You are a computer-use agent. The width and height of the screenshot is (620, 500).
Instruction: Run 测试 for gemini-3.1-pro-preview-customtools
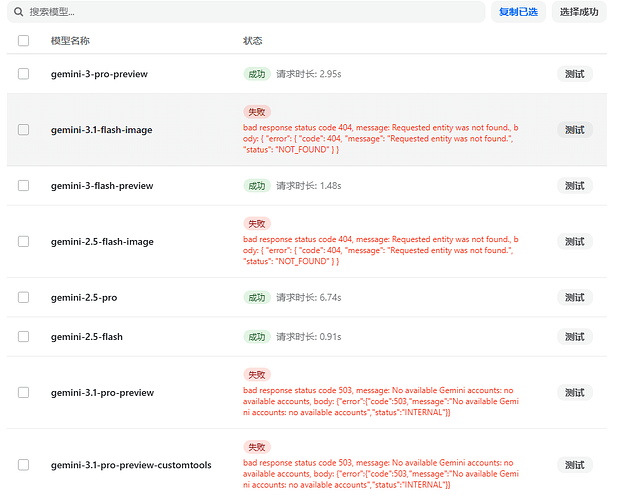tap(575, 465)
